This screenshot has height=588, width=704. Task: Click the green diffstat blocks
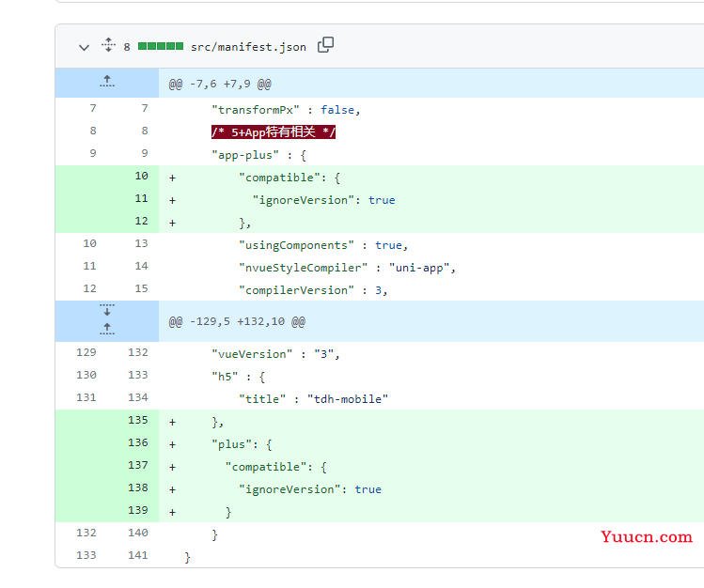[x=161, y=46]
